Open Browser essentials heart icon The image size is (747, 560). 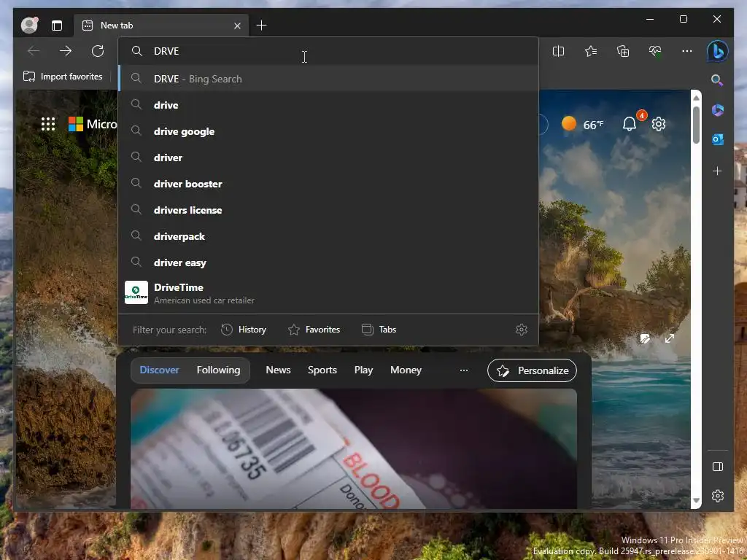coord(655,51)
